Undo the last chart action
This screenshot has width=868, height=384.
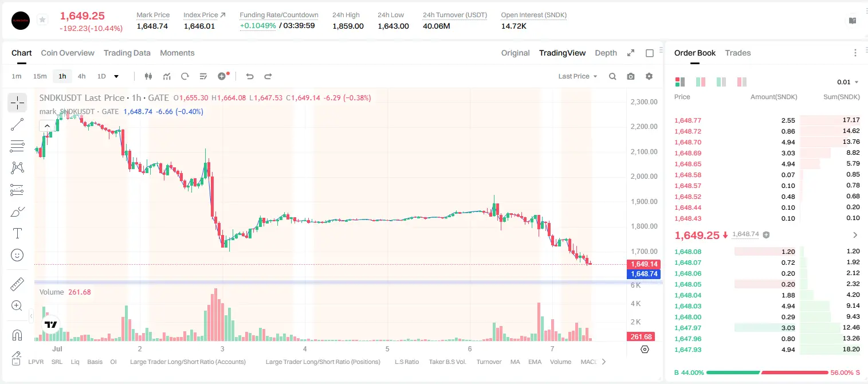click(250, 76)
